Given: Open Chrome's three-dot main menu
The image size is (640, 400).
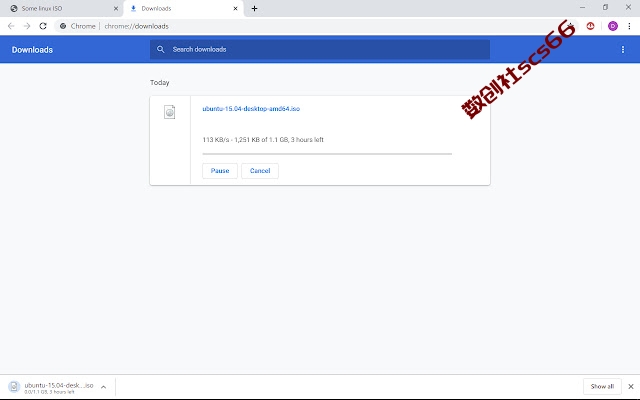Looking at the screenshot, I should click(629, 26).
